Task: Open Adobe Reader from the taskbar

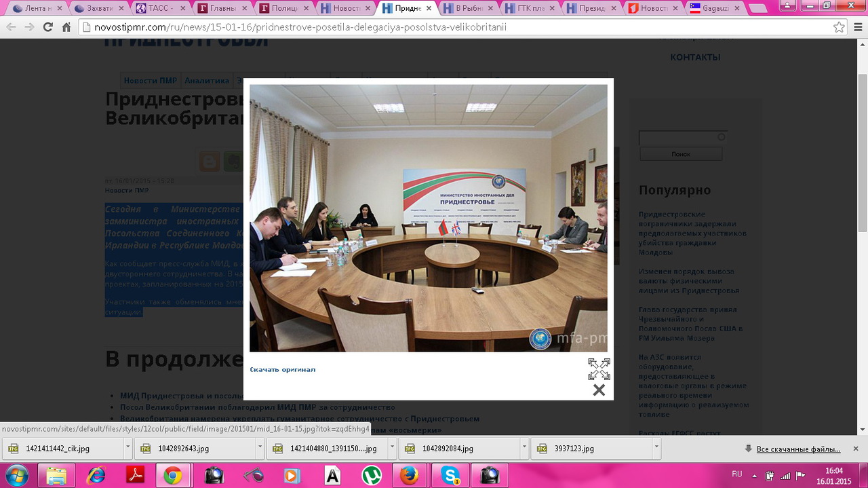Action: [x=135, y=475]
